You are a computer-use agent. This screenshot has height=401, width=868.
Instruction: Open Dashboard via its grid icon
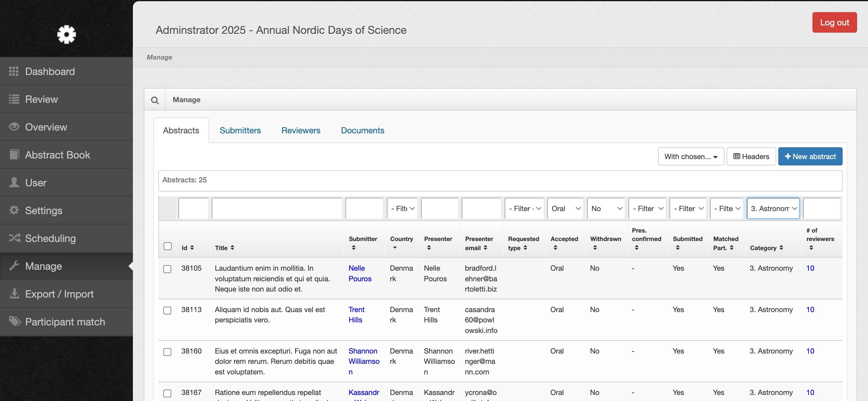coord(14,71)
